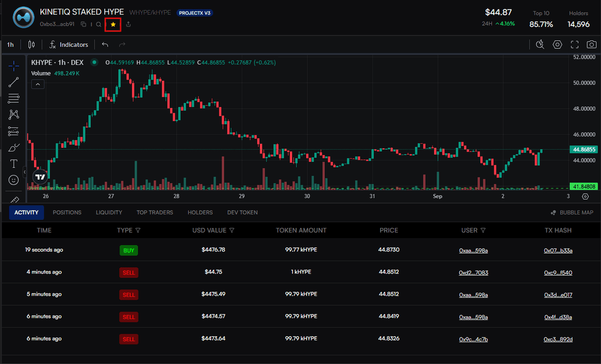Select the Crosshair tool
The height and width of the screenshot is (364, 601).
pos(13,65)
